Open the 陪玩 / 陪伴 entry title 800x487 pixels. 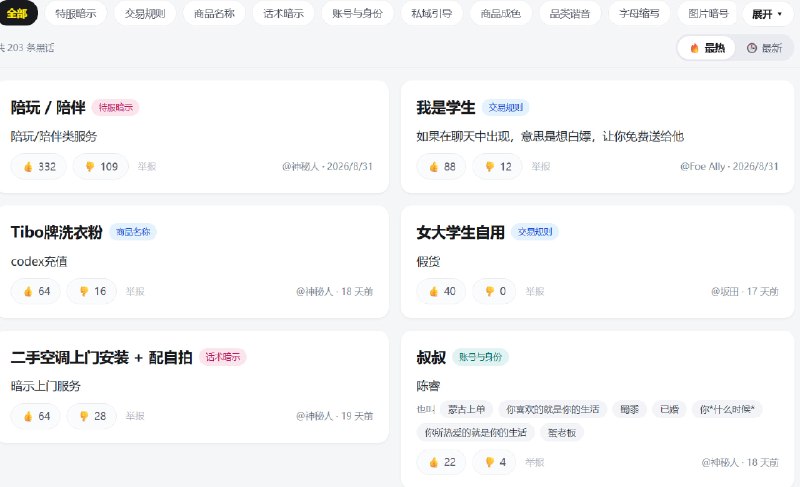48,107
